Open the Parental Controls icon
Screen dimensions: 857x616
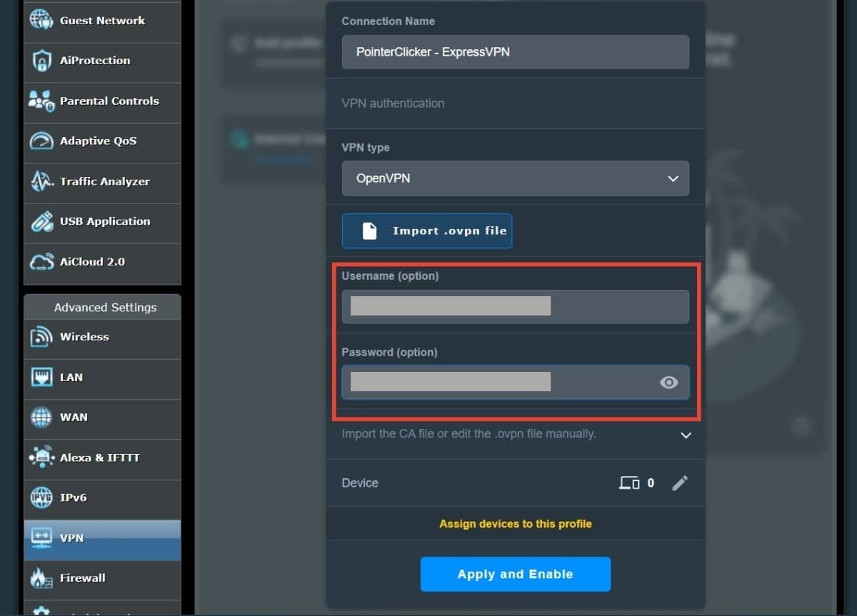tap(41, 101)
